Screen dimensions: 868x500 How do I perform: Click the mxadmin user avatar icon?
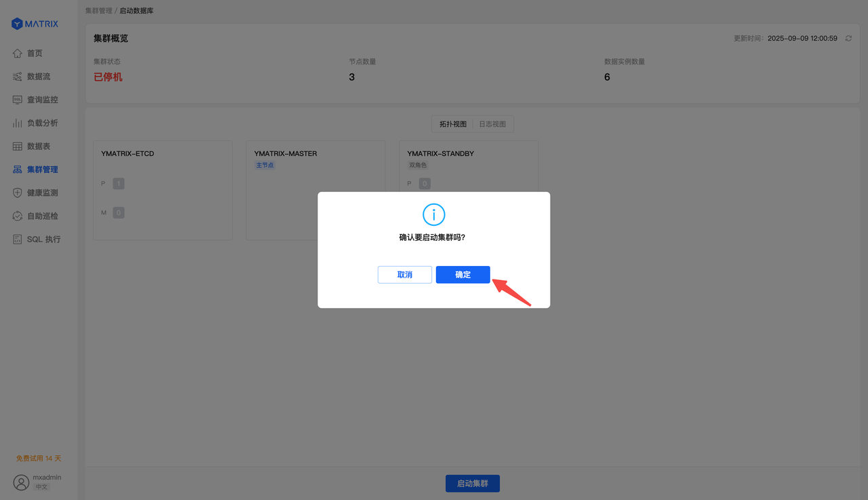[21, 482]
